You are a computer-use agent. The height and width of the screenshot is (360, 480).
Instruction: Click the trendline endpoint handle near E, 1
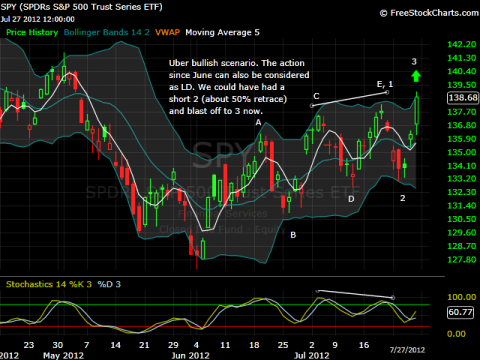[x=387, y=92]
